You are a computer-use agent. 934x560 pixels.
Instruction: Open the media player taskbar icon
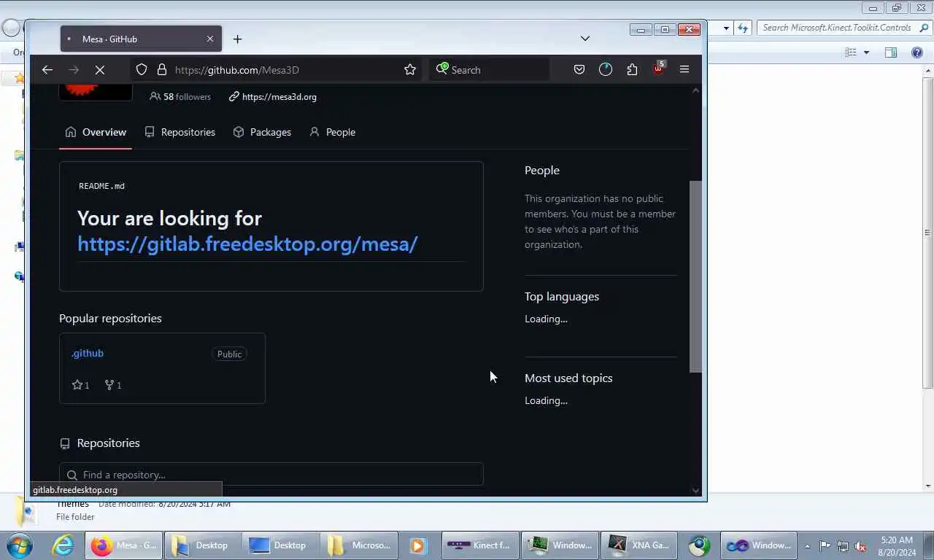(x=417, y=545)
